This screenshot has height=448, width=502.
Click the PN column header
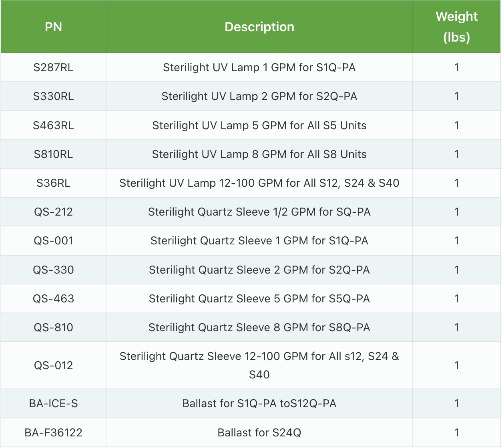53,27
